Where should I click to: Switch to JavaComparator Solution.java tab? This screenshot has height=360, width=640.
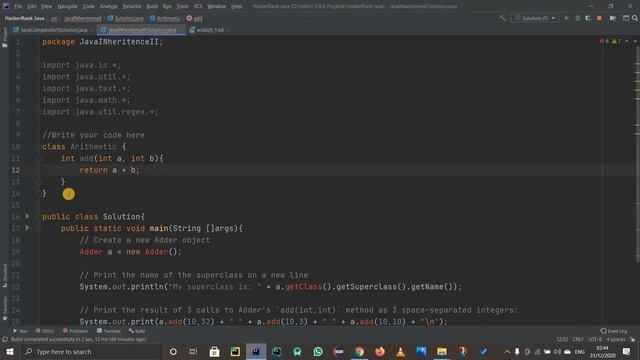click(51, 30)
